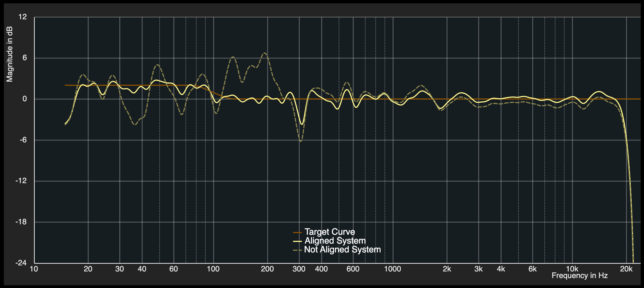Click the dashed swatch beside Not Aligned System
The height and width of the screenshot is (288, 644).
click(x=297, y=250)
